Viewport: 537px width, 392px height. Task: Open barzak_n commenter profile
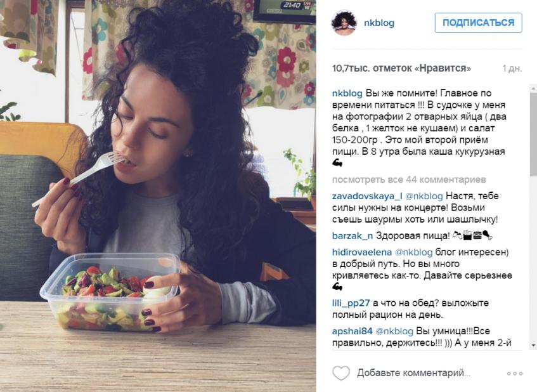pos(353,236)
